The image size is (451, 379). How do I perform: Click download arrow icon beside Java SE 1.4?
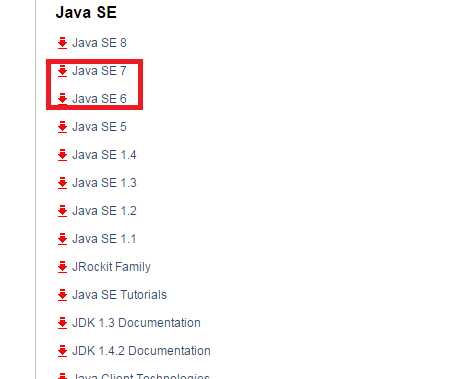click(x=62, y=155)
